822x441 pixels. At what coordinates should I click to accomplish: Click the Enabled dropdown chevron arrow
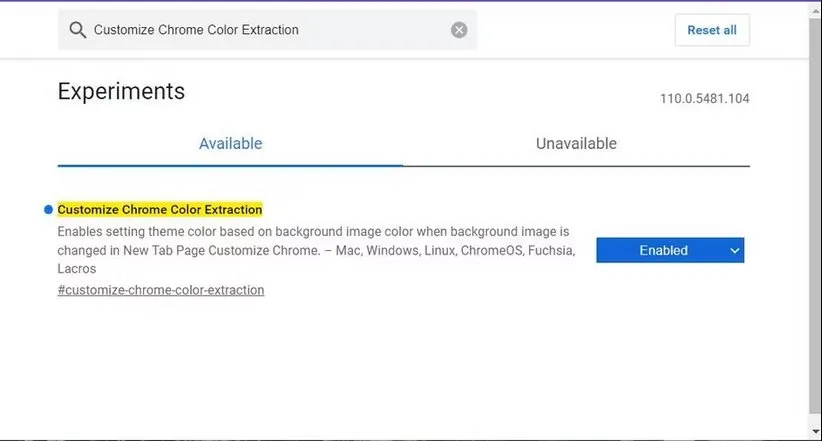click(x=735, y=251)
